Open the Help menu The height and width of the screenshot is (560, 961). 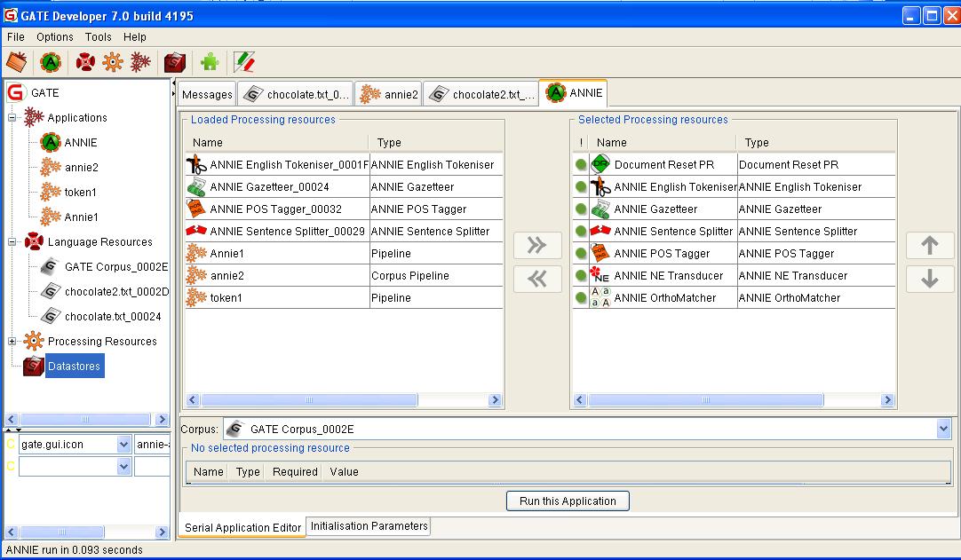click(135, 36)
